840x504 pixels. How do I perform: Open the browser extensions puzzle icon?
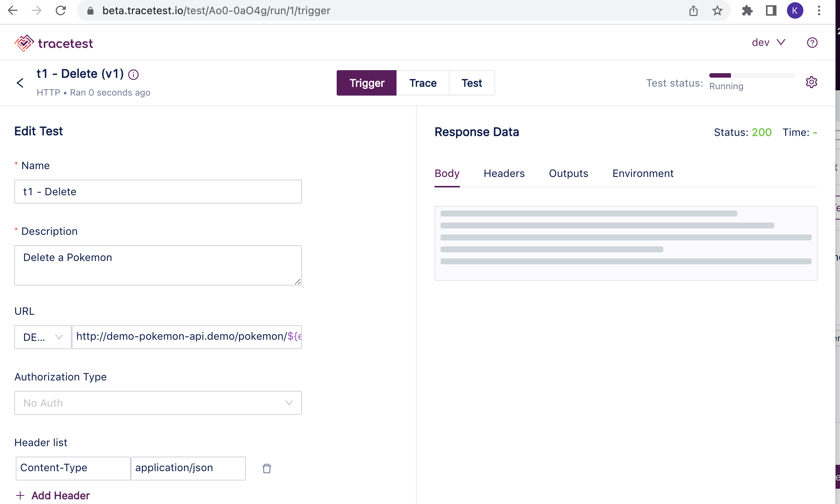pyautogui.click(x=747, y=10)
